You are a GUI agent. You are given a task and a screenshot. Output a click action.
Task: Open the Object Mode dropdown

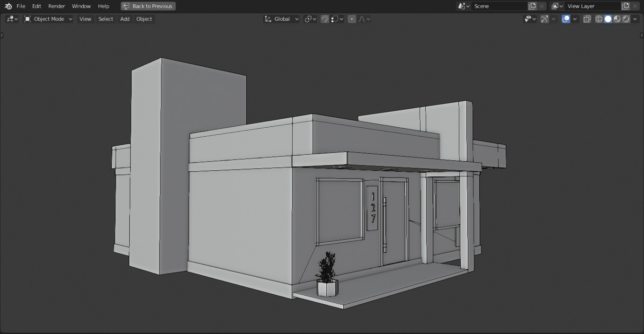(47, 18)
